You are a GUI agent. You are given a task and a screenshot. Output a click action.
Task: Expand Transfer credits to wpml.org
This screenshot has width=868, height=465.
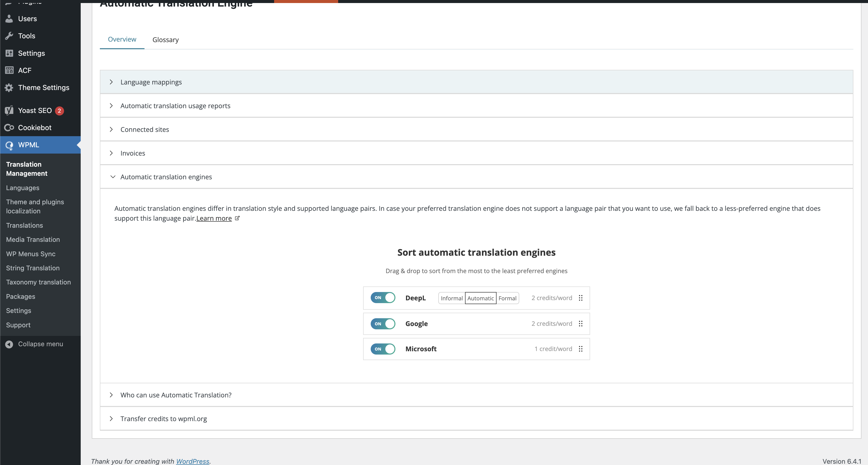[x=476, y=419]
